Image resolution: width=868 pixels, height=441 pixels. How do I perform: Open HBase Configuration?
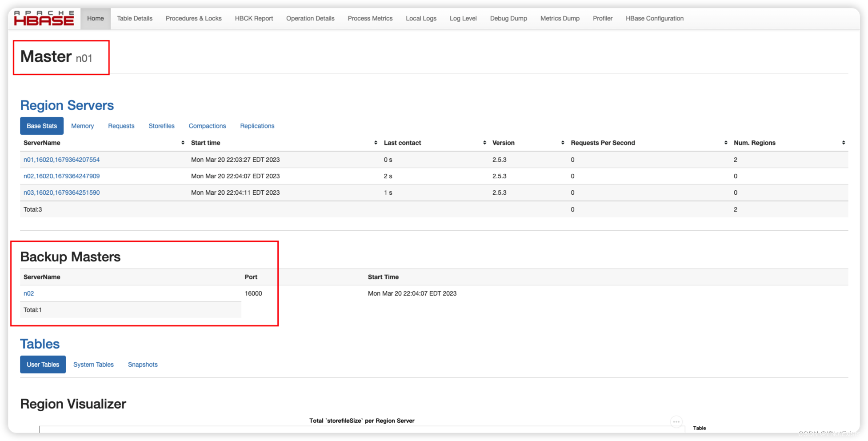coord(654,18)
